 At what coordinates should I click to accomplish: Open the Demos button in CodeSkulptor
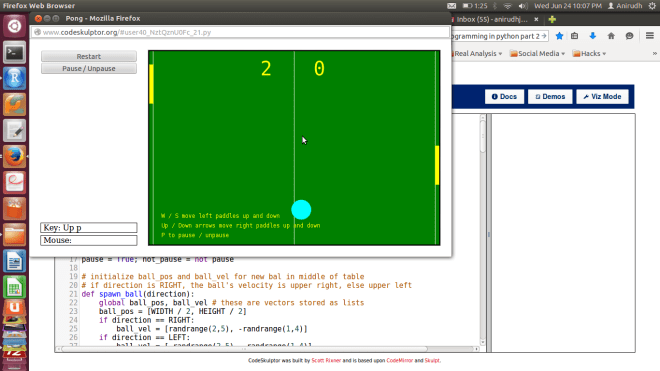point(550,96)
